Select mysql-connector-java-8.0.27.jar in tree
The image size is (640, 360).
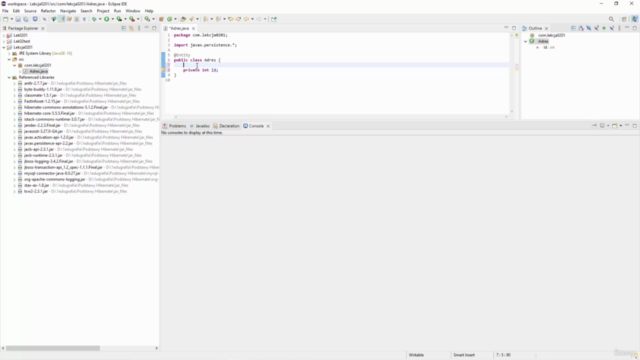(52, 173)
